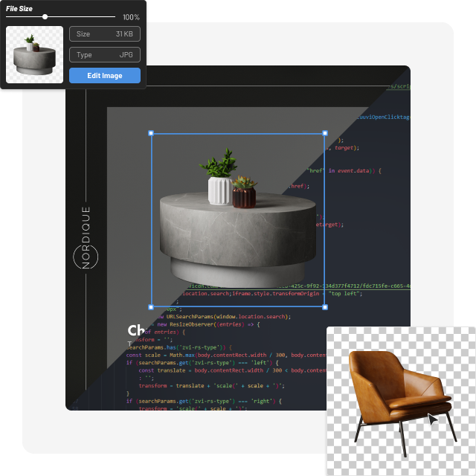The height and width of the screenshot is (476, 476).
Task: Click the green plant in white vase
Action: coord(219,177)
